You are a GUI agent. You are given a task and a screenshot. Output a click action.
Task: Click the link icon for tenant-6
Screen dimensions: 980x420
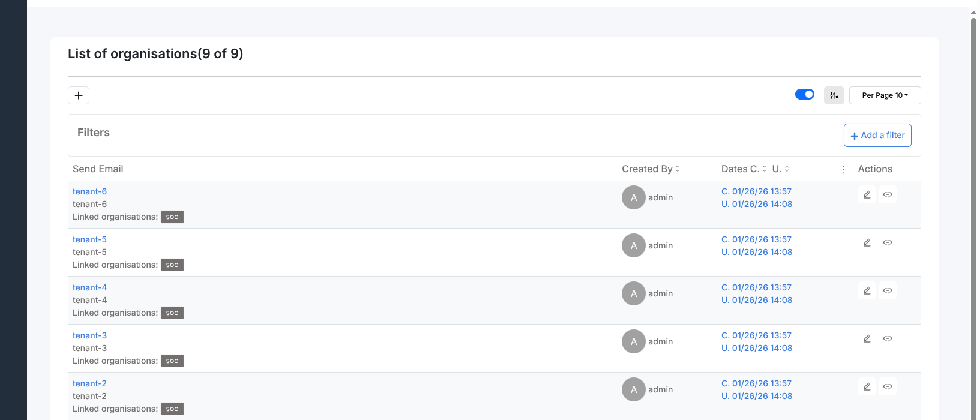tap(888, 194)
